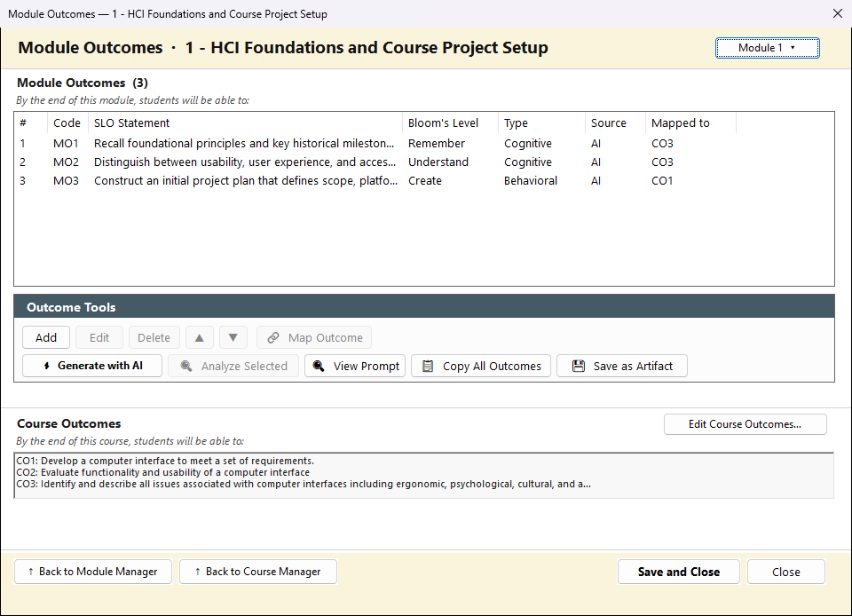852x616 pixels.
Task: Click the CO3 line in Course Outcomes box
Action: tap(304, 484)
